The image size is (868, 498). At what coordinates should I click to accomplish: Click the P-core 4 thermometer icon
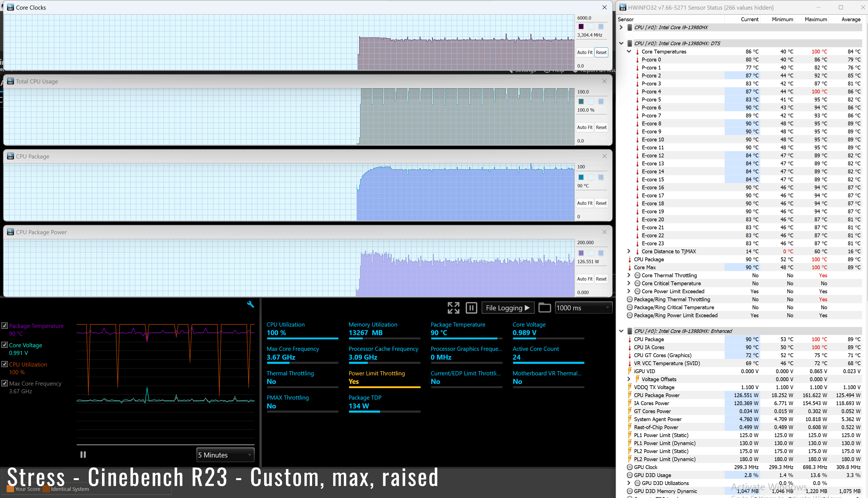[x=637, y=92]
